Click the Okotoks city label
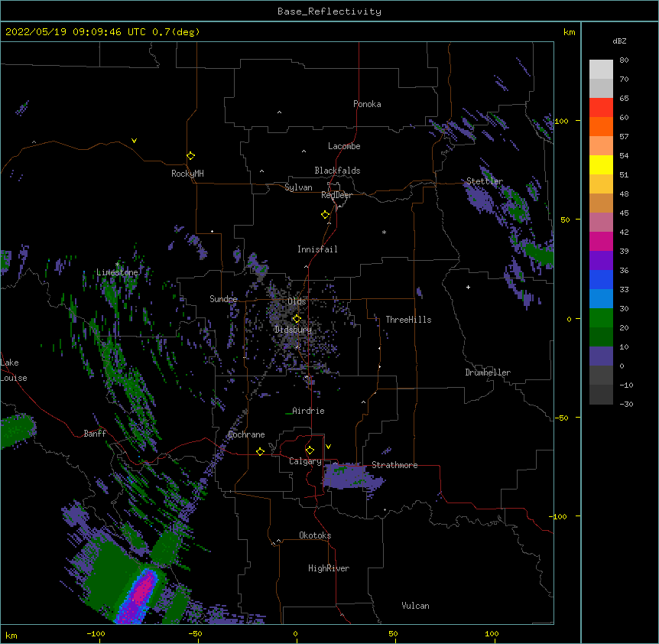This screenshot has height=644, width=659. [315, 535]
